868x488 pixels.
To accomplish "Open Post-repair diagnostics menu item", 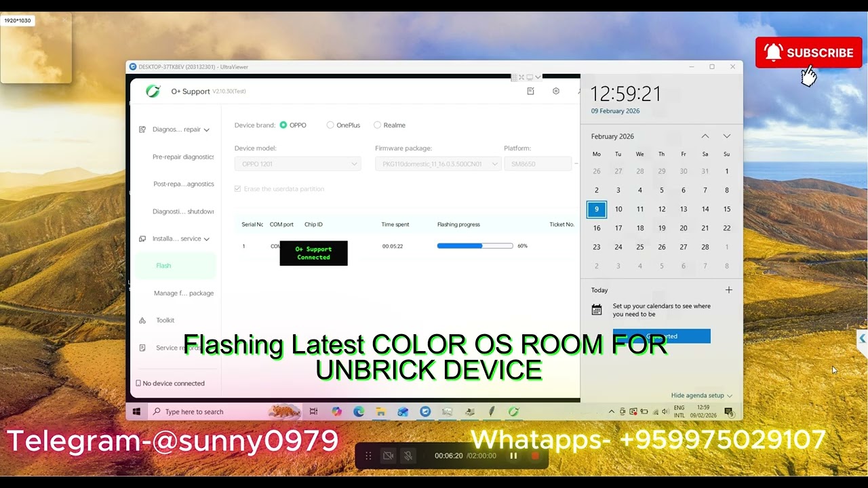I will pos(184,184).
